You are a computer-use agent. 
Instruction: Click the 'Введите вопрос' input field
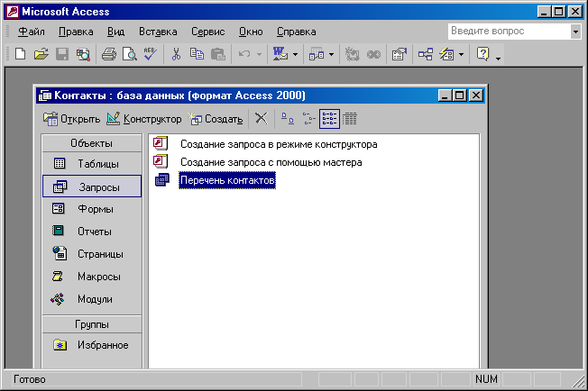[x=510, y=32]
